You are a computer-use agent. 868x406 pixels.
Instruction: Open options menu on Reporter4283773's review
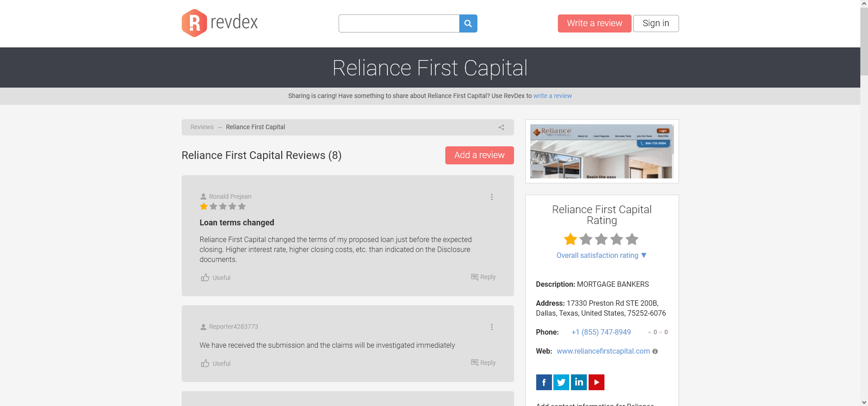point(492,327)
